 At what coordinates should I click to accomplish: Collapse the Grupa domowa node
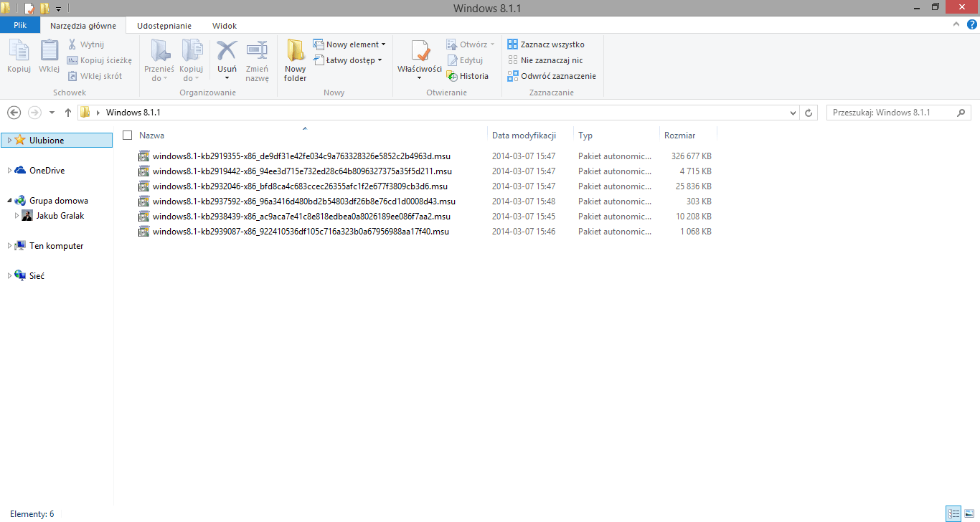(9, 201)
